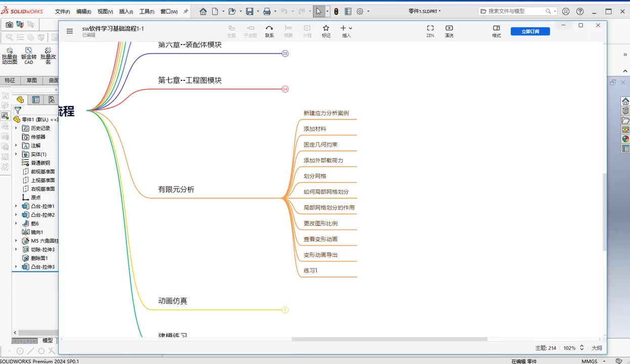Open the 窗口(W) menu

pos(169,11)
